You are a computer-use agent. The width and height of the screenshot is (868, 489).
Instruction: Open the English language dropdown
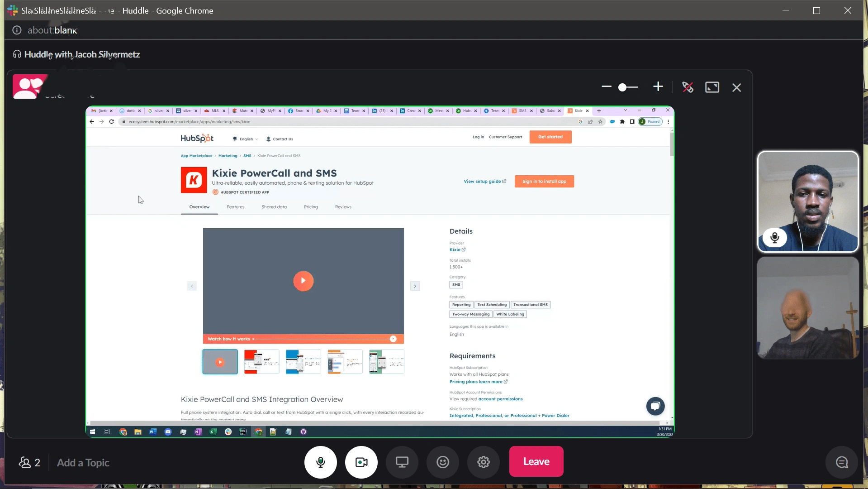tap(246, 139)
